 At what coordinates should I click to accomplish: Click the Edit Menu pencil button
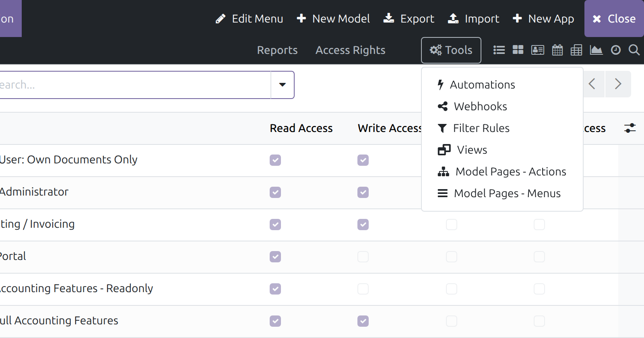coord(249,19)
